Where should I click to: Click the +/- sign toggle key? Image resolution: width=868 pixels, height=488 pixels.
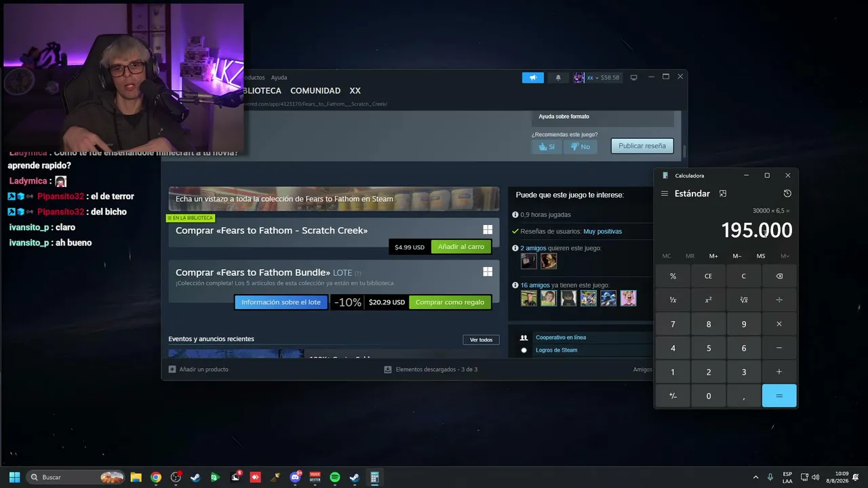[673, 396]
